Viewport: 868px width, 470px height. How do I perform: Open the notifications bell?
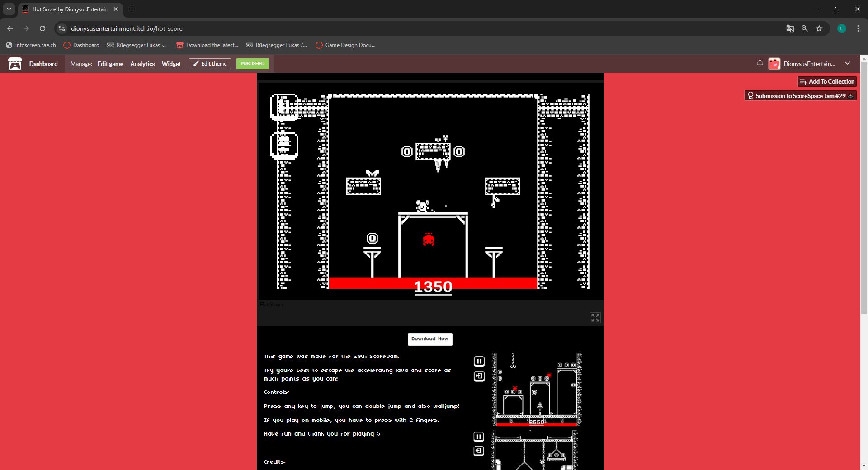click(759, 64)
